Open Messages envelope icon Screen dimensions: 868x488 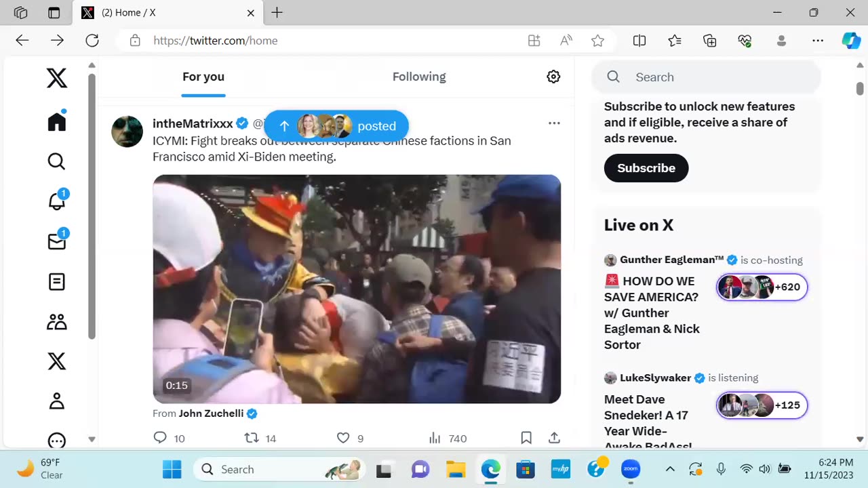57,241
